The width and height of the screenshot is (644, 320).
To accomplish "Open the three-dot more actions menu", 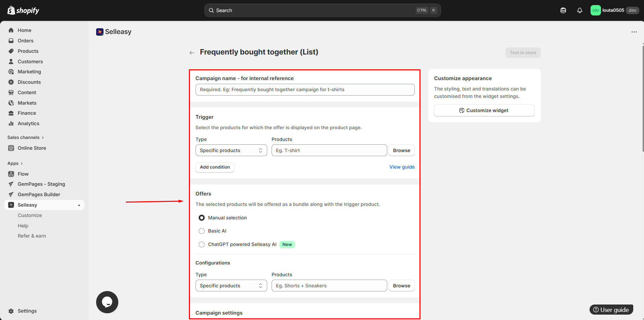I will point(634,32).
